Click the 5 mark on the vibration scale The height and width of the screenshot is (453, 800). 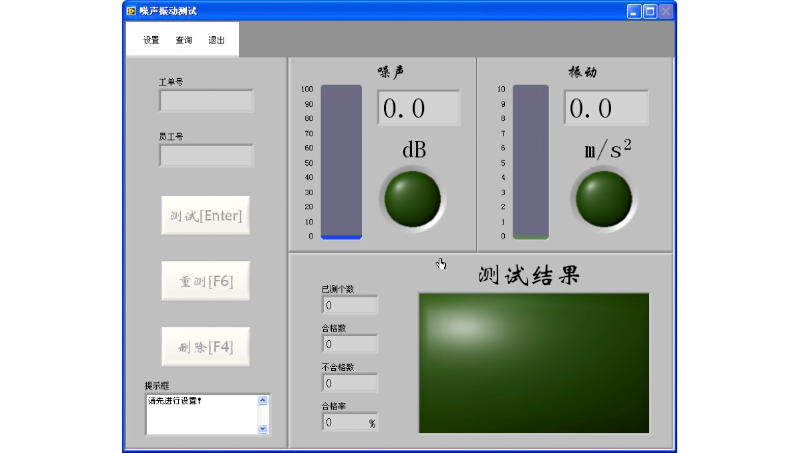(x=503, y=163)
